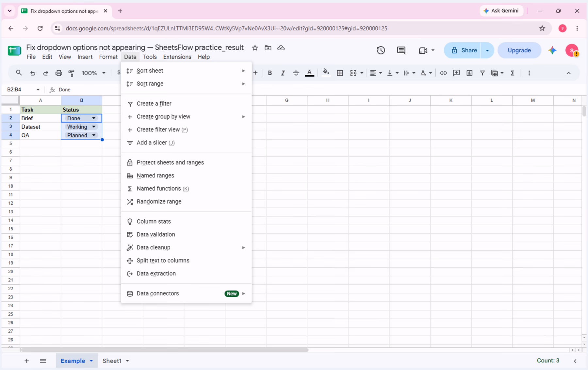Image resolution: width=588 pixels, height=370 pixels.
Task: Open the Planned status dropdown
Action: point(94,135)
